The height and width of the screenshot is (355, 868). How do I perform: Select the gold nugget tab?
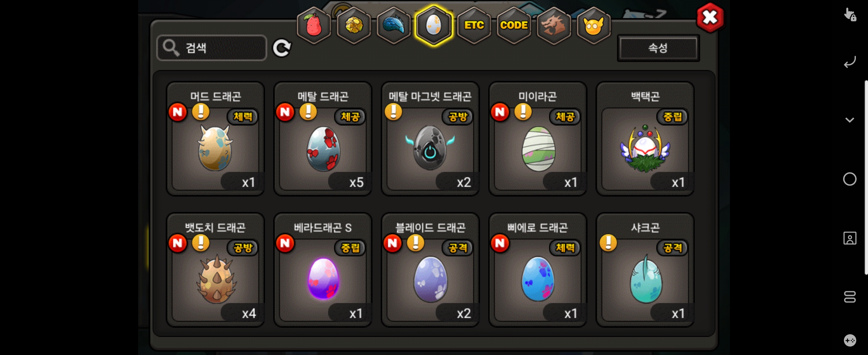click(x=354, y=26)
